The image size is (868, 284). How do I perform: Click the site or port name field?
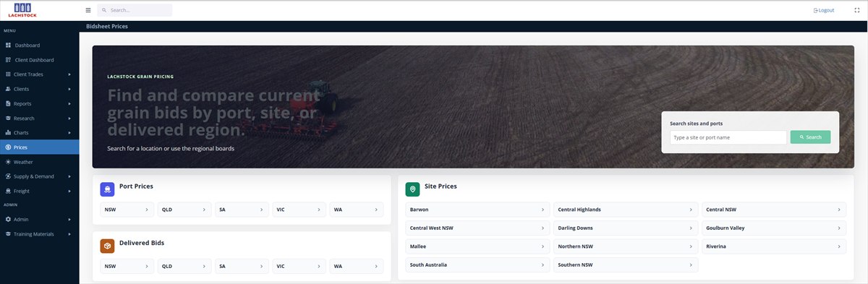coord(728,137)
